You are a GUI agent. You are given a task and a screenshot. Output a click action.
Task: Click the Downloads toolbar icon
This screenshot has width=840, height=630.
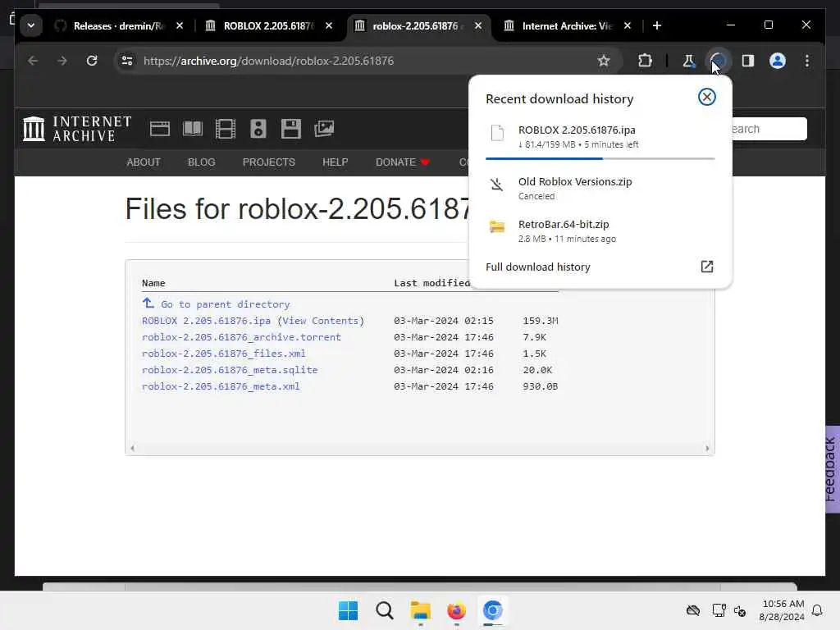pos(718,61)
